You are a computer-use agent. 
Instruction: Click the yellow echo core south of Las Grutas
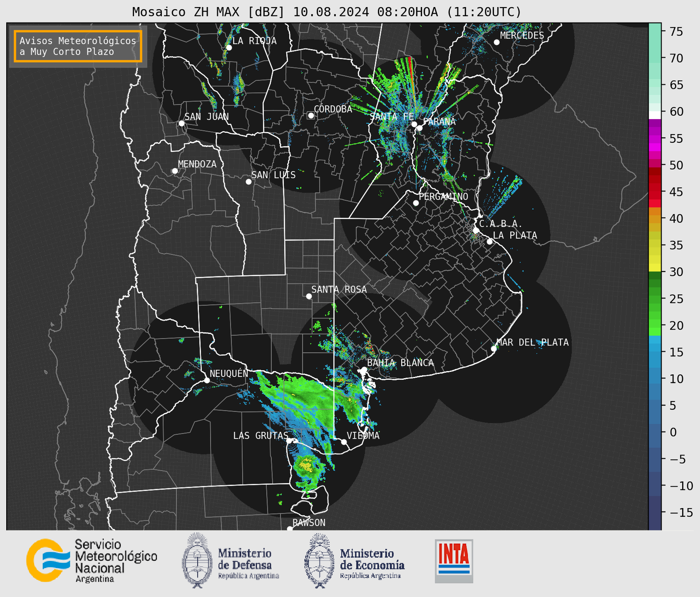tap(306, 464)
